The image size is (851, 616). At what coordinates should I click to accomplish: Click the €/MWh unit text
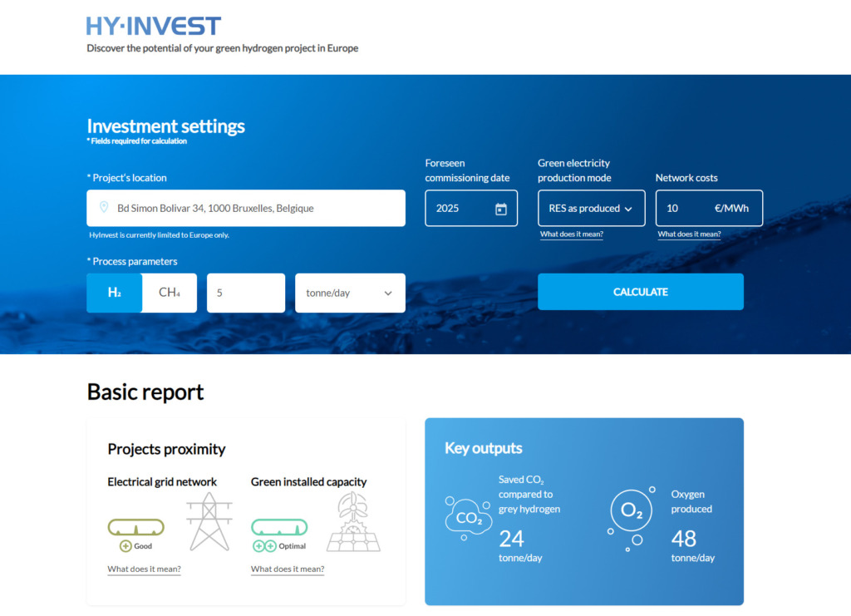pyautogui.click(x=731, y=209)
